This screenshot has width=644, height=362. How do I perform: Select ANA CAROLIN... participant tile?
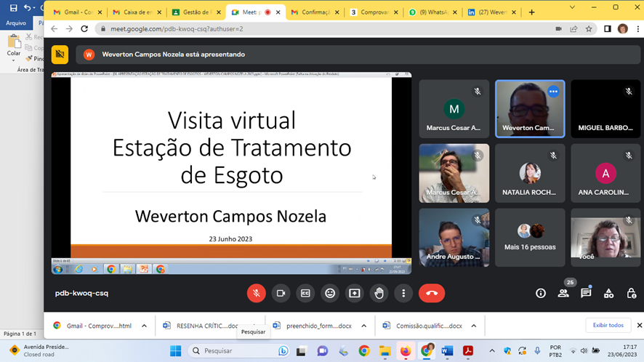tap(605, 174)
